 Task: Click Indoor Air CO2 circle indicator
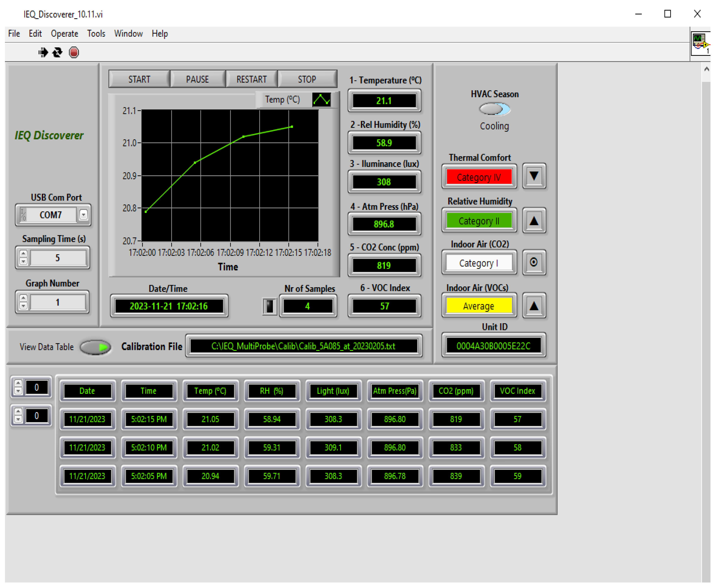click(x=534, y=263)
